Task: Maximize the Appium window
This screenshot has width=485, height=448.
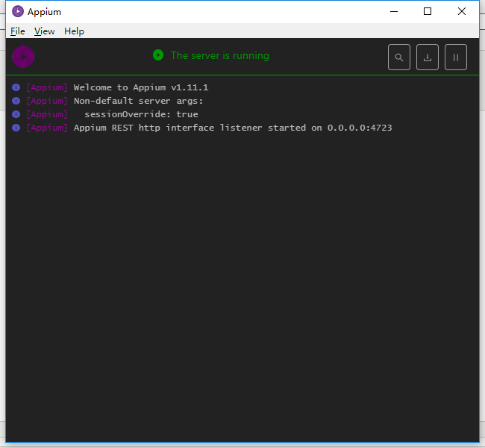Action: pos(428,11)
